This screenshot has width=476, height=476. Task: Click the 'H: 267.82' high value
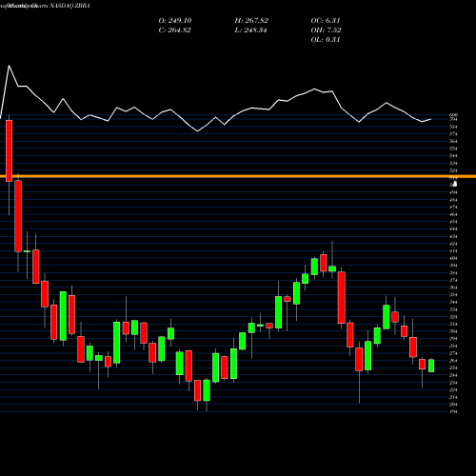pyautogui.click(x=251, y=21)
